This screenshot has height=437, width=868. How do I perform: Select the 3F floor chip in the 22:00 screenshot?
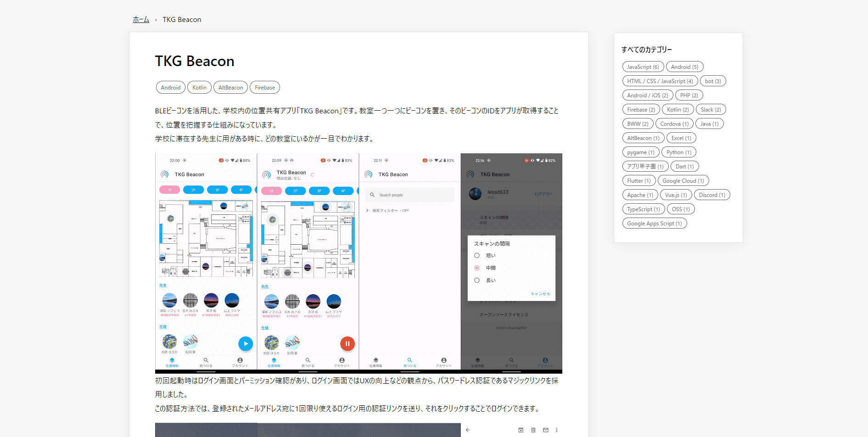click(x=217, y=190)
